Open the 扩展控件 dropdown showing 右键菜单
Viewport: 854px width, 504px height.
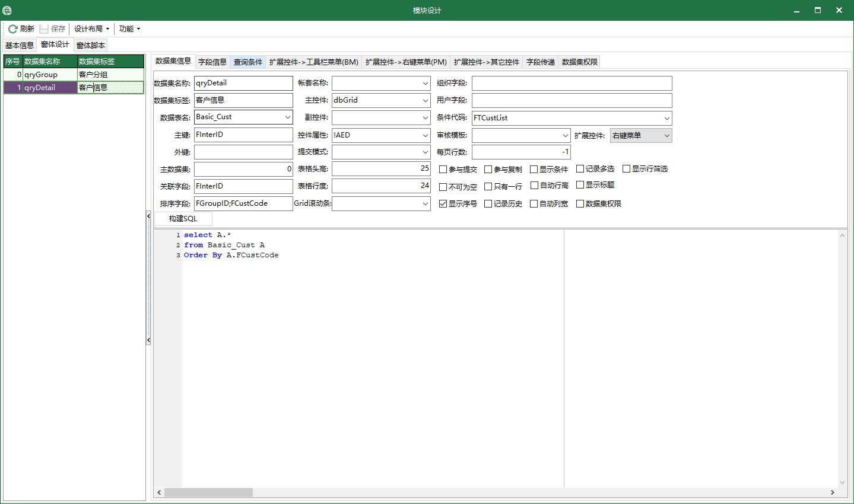coord(667,136)
